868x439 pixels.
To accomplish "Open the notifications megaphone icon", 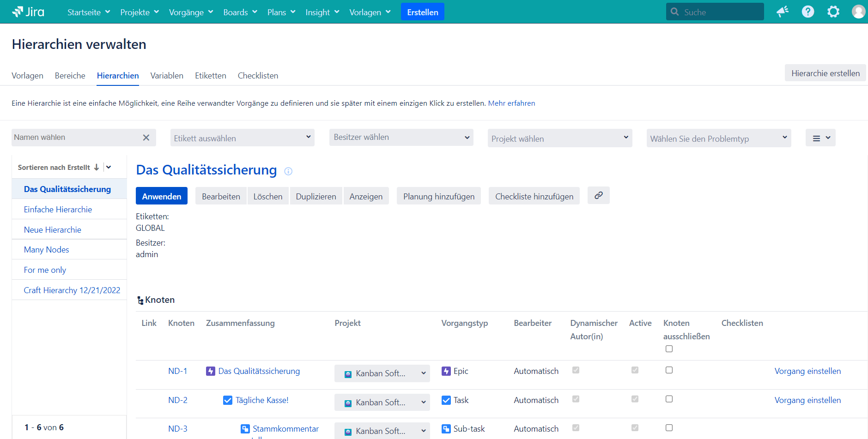I will [782, 12].
